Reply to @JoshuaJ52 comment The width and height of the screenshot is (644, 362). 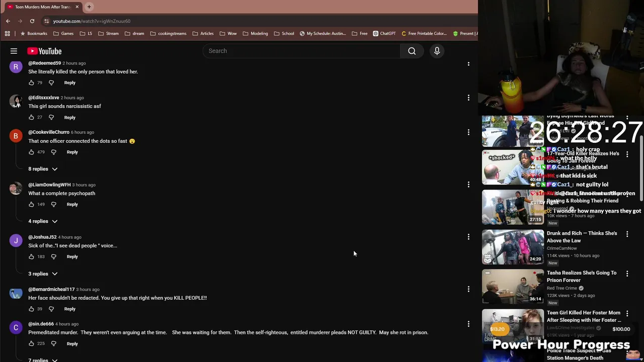pos(72,256)
